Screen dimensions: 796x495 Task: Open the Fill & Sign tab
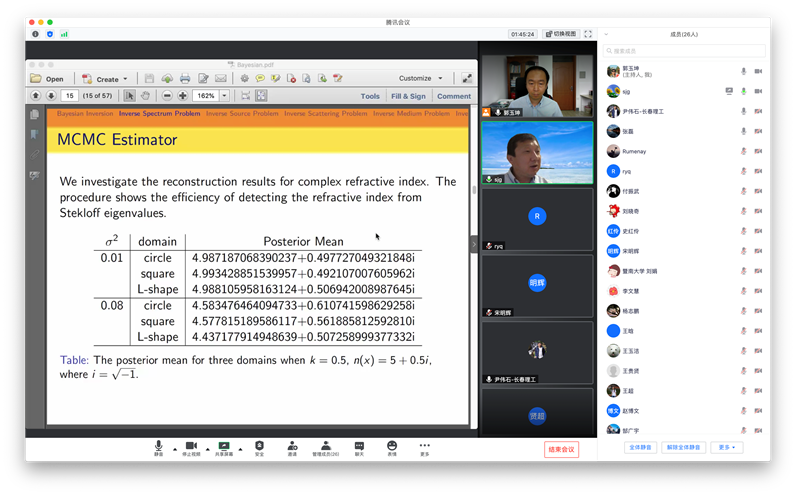408,96
